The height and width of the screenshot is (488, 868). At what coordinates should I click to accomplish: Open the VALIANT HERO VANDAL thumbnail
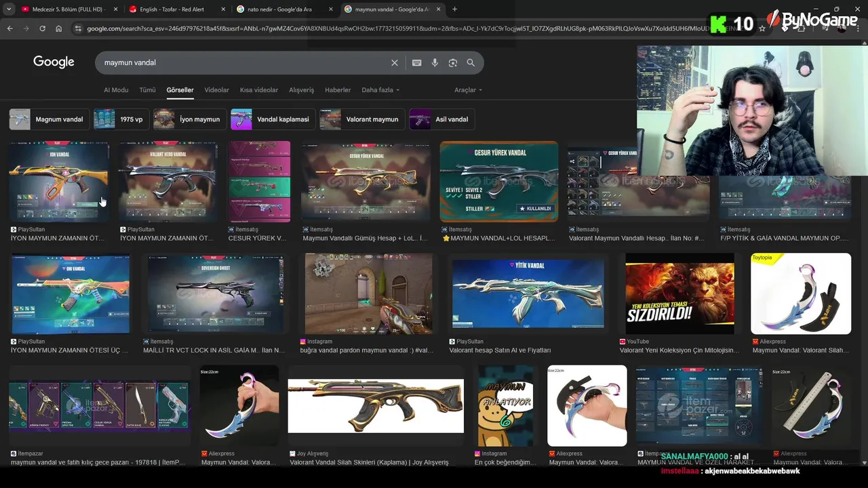(168, 182)
